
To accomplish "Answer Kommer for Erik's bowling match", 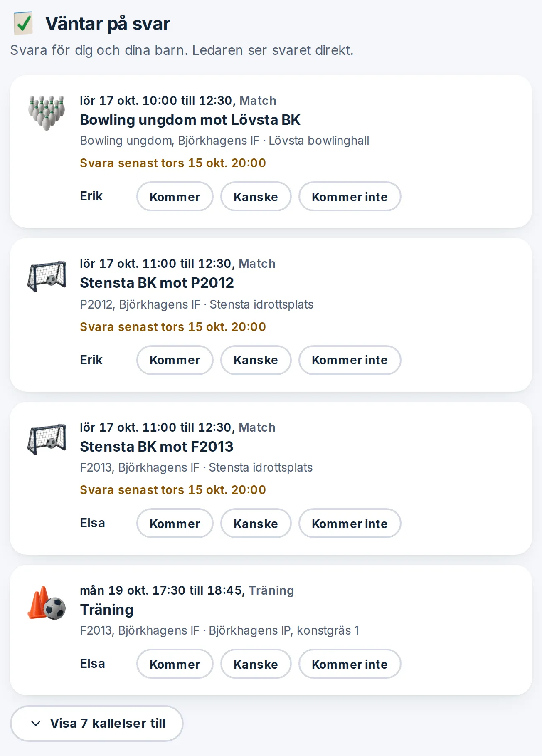I will 175,196.
